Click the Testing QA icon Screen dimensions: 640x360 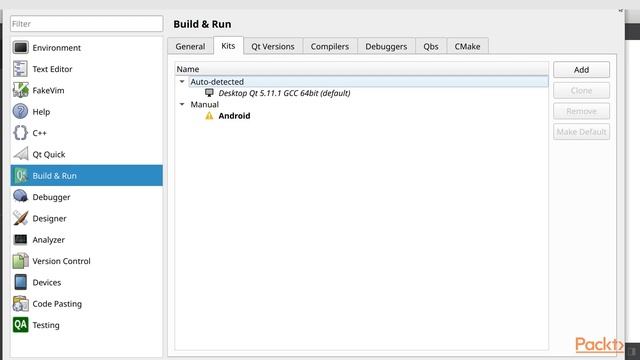(20, 325)
